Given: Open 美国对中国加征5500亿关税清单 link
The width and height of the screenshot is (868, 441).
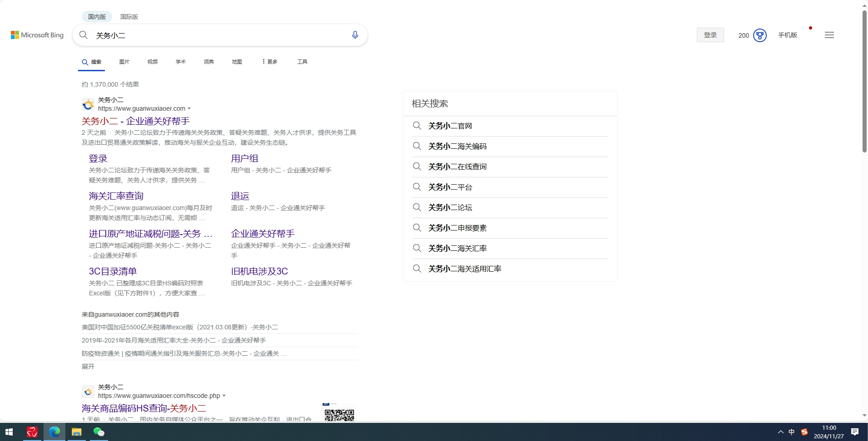Looking at the screenshot, I should [x=180, y=327].
